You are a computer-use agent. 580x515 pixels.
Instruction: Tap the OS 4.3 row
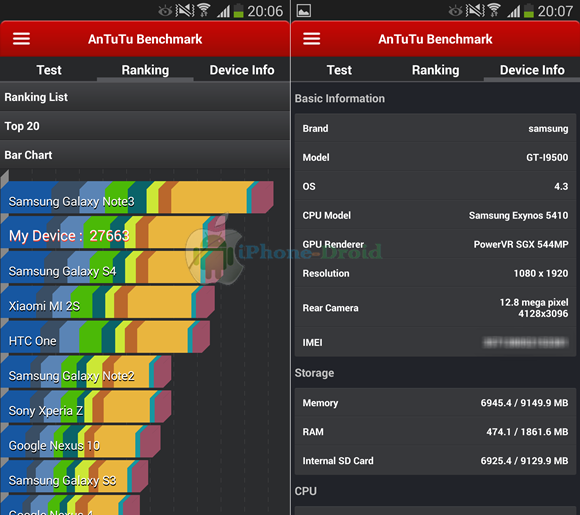pyautogui.click(x=435, y=186)
